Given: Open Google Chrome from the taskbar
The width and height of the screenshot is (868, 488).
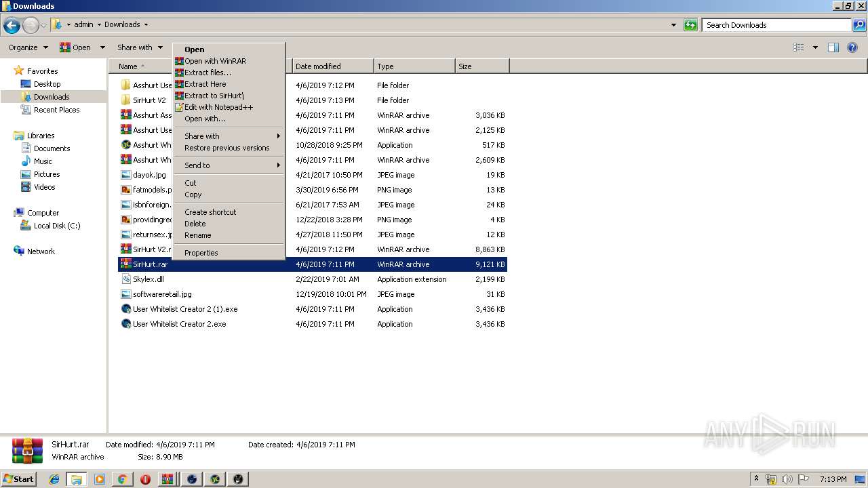Looking at the screenshot, I should (122, 479).
